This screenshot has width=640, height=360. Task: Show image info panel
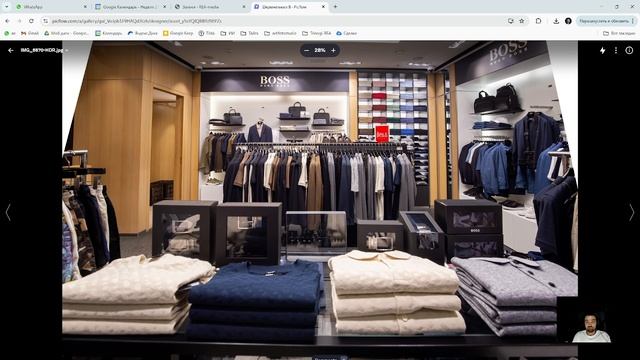[629, 50]
